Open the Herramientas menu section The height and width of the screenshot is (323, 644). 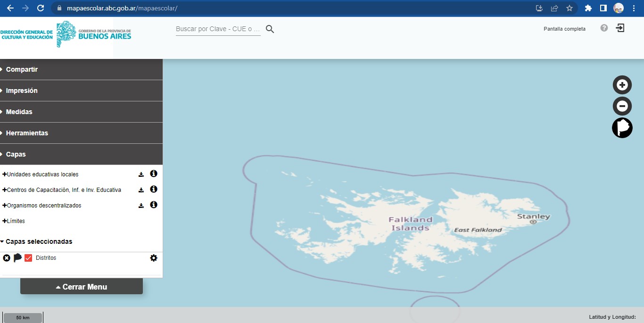[27, 133]
